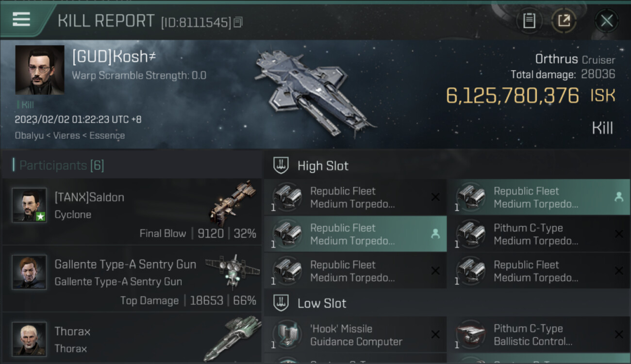
Task: Select Pithum C-Type Medium Torpedo module
Action: pyautogui.click(x=538, y=234)
